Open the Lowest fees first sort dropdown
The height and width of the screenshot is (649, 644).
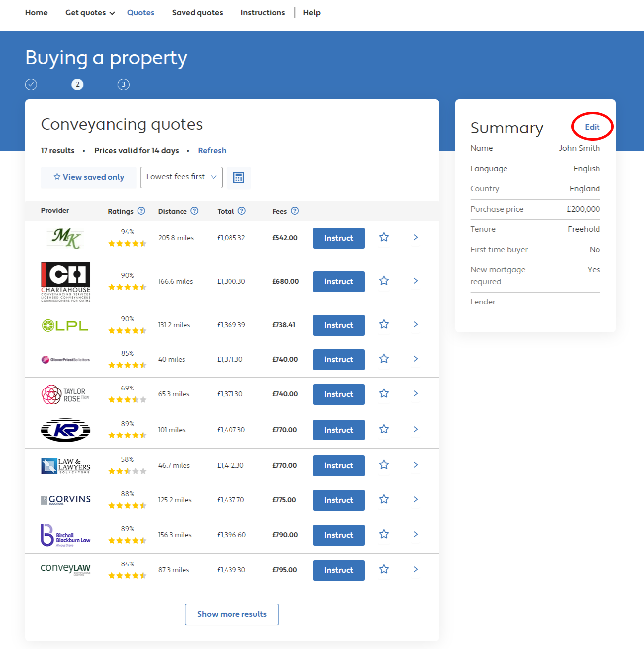[181, 177]
